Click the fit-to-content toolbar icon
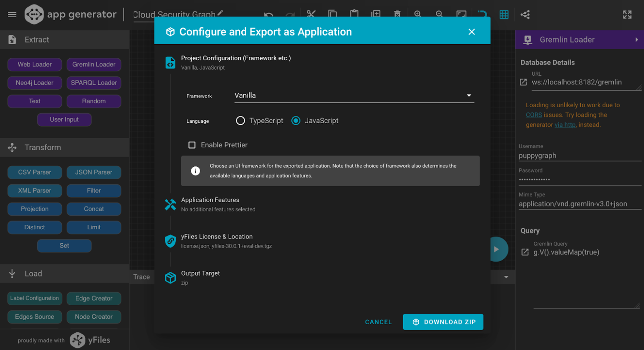 tap(461, 14)
